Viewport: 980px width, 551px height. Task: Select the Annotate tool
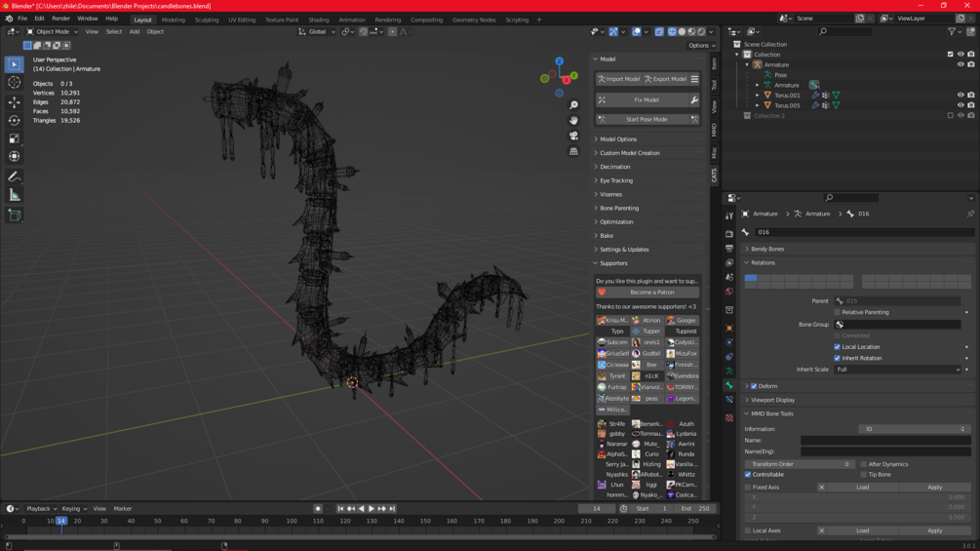pyautogui.click(x=15, y=177)
